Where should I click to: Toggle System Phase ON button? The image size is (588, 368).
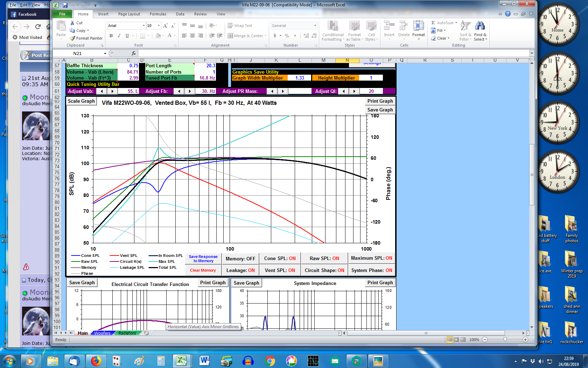[x=372, y=270]
